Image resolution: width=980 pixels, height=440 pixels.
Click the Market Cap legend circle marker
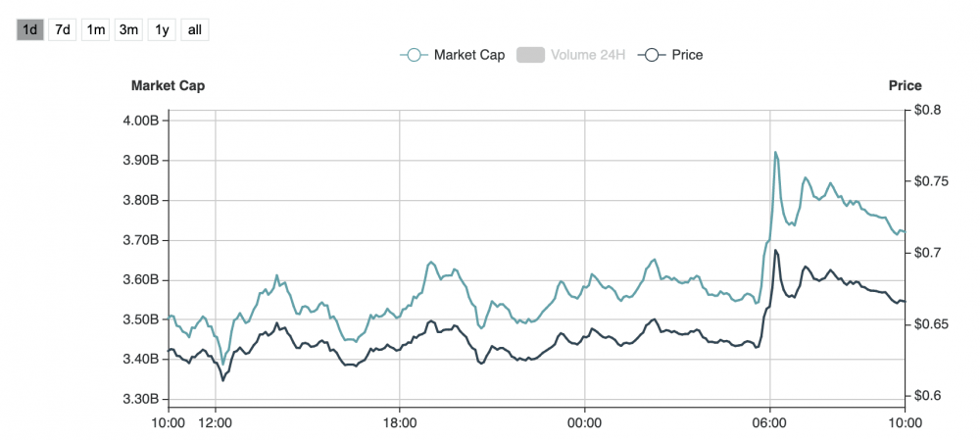click(x=415, y=55)
